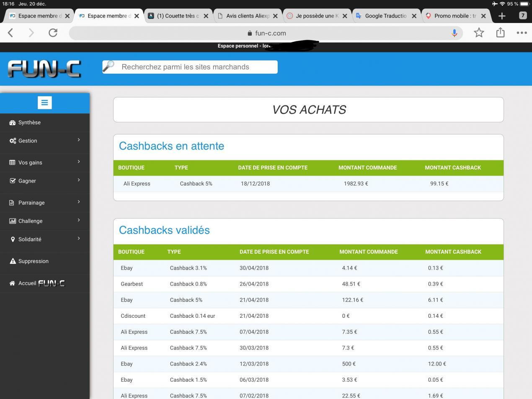The height and width of the screenshot is (399, 532).
Task: Expand the Parrainage submenu chevron
Action: tap(79, 202)
